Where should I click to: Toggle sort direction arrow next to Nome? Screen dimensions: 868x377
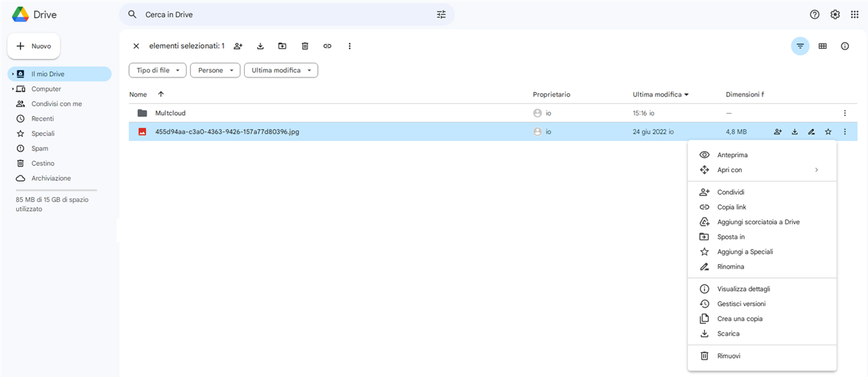click(x=161, y=94)
